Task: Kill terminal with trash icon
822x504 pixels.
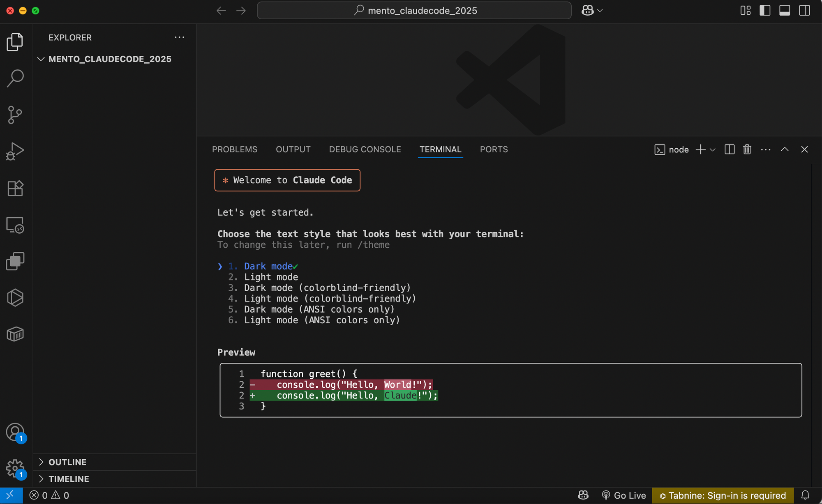Action: coord(747,150)
